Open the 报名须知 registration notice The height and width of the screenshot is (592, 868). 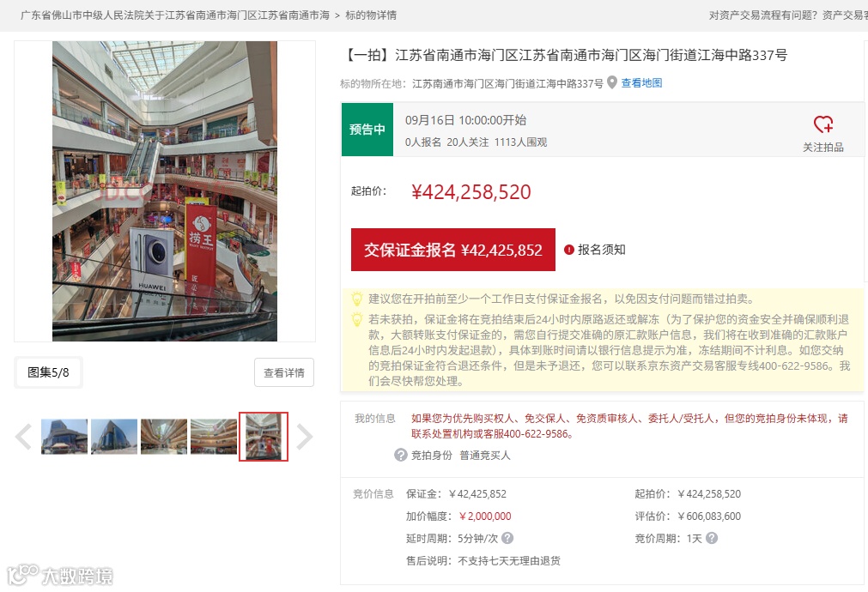click(x=602, y=250)
